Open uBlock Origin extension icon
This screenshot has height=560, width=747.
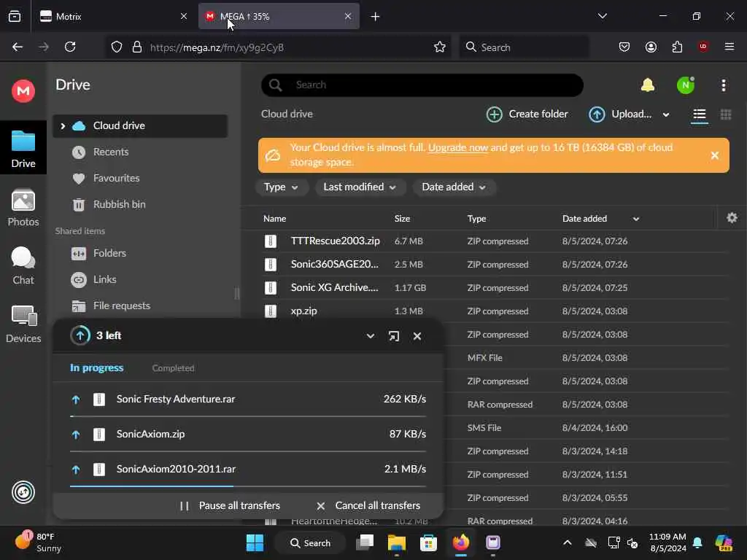(703, 47)
